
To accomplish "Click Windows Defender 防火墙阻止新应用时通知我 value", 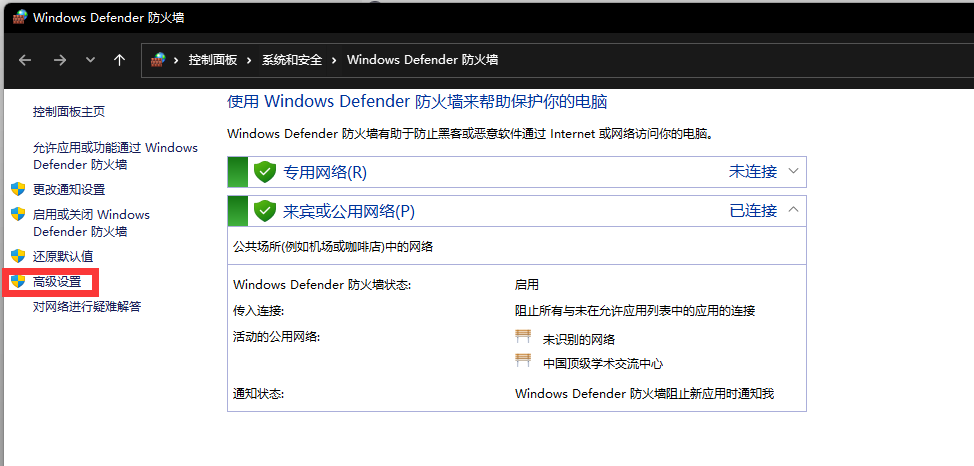I will point(645,394).
